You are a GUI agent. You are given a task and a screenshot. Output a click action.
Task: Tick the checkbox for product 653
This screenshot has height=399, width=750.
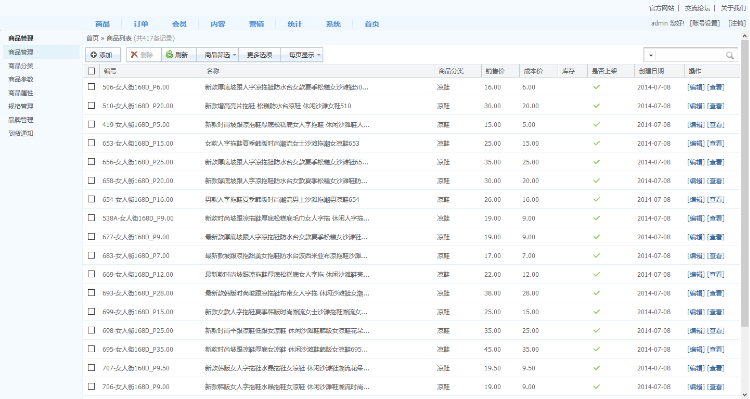coord(91,143)
